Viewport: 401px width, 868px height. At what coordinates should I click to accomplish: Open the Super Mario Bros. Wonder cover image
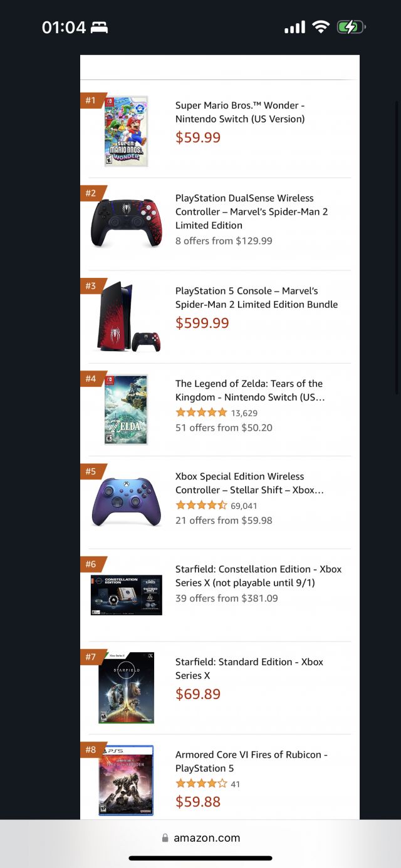126,131
